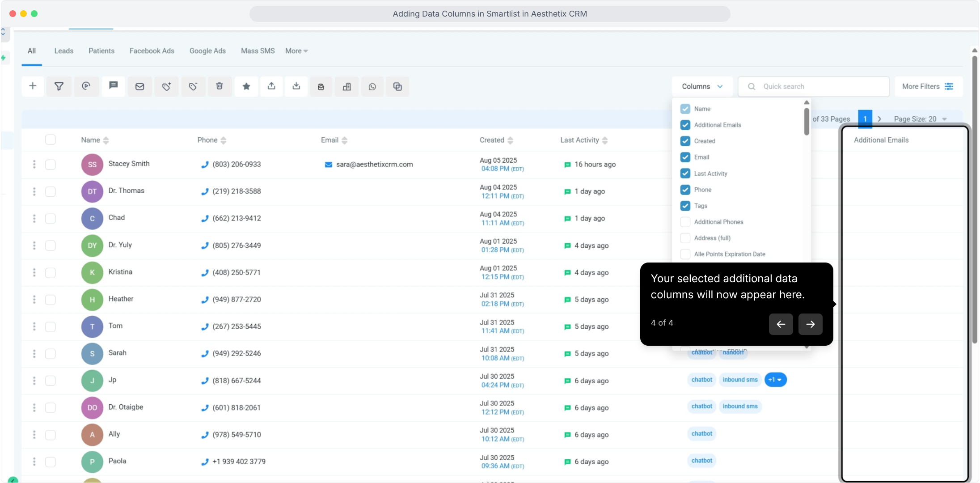Click the delete trash icon
This screenshot has height=483, width=980.
[x=220, y=86]
